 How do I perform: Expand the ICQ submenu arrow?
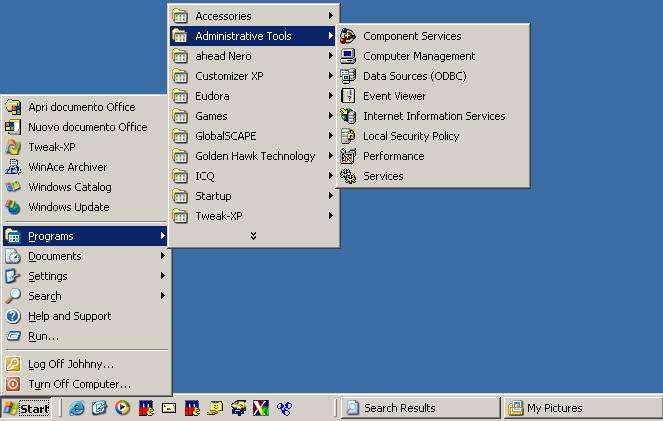(x=330, y=176)
